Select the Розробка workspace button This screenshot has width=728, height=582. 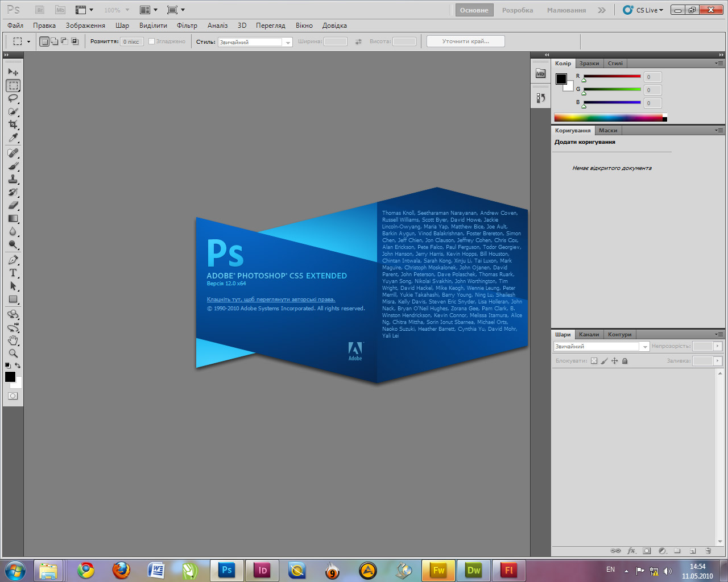click(518, 10)
